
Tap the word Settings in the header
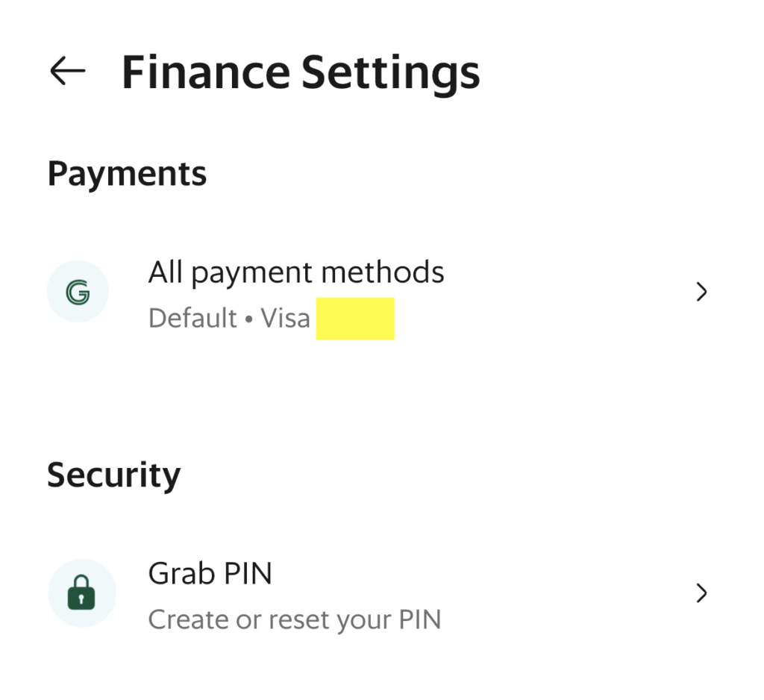(391, 74)
